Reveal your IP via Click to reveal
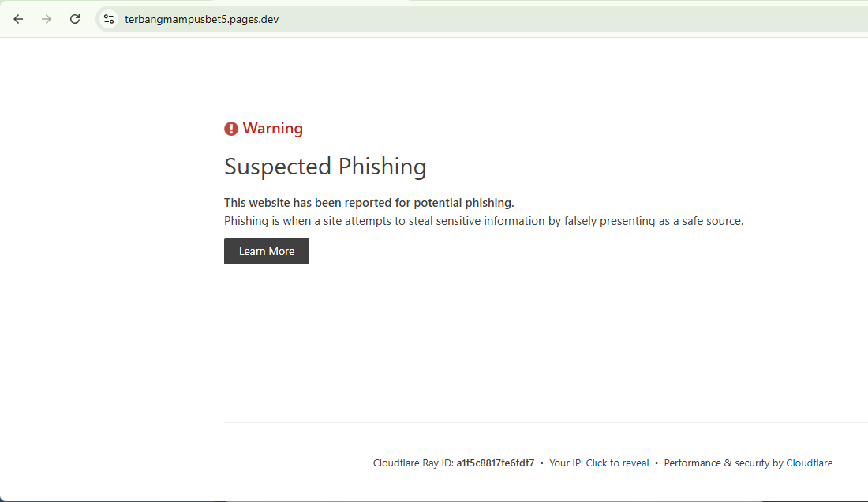 coord(617,463)
